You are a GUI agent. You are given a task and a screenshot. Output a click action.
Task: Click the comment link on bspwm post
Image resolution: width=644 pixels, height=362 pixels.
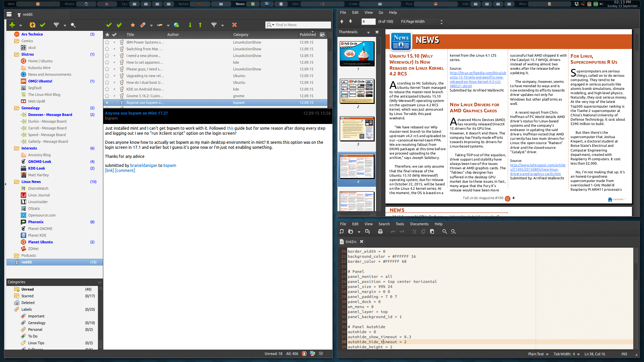(125, 171)
